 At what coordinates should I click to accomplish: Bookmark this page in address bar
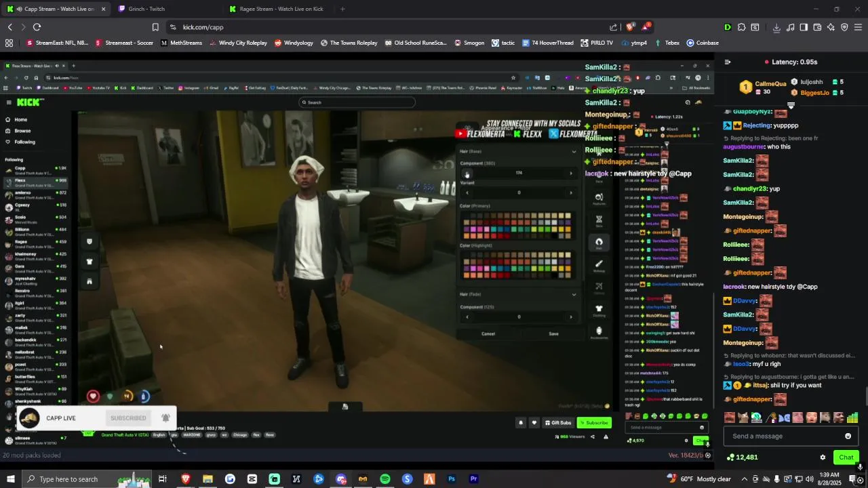point(155,27)
